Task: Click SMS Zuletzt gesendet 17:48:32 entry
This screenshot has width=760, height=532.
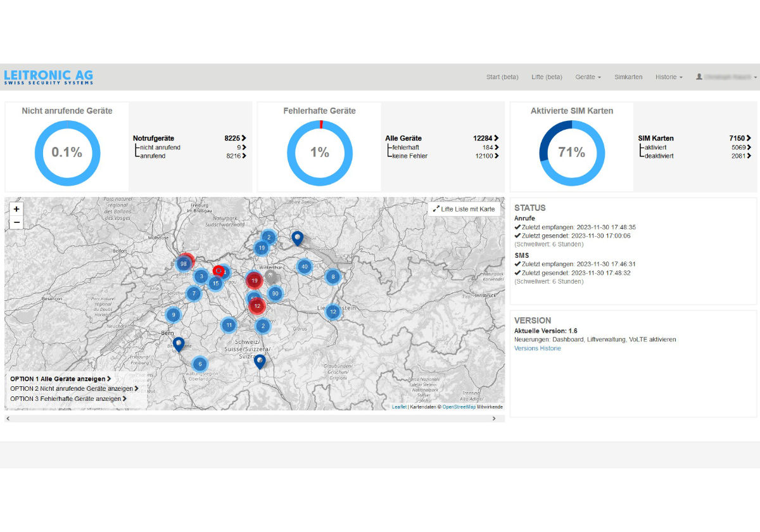Action: pos(573,273)
